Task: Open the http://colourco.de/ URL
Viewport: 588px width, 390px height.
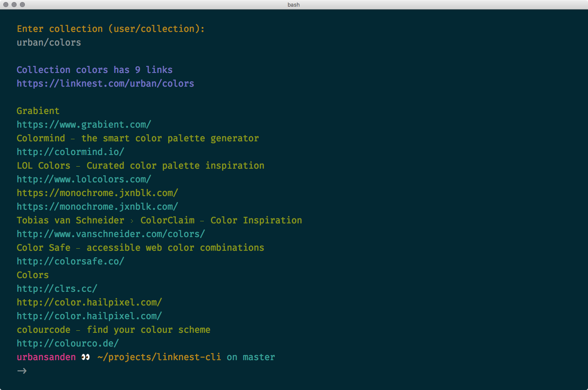Action: (x=68, y=343)
